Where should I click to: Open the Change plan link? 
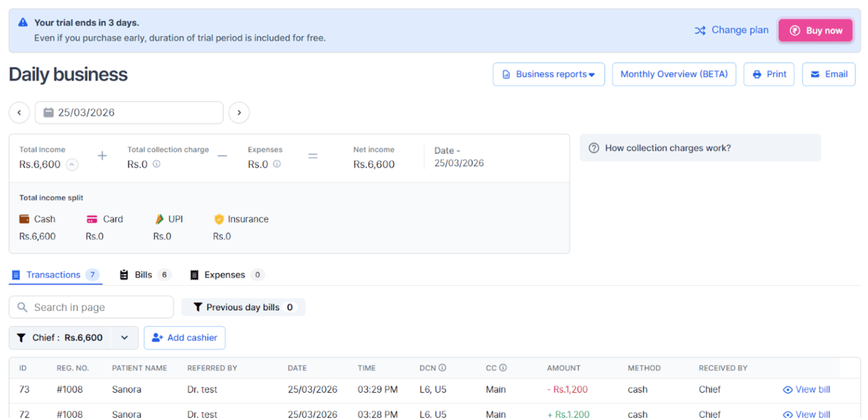pos(738,30)
